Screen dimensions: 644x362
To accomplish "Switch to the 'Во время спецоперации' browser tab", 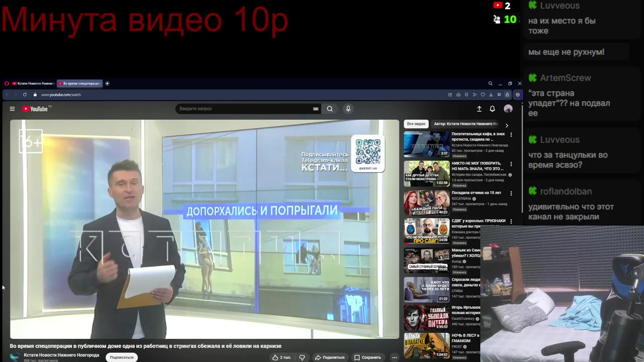I will (79, 83).
